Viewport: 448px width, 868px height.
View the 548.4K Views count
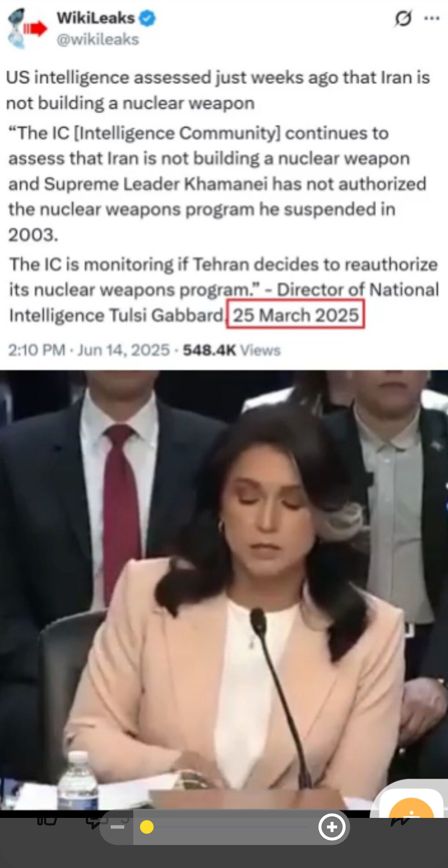pyautogui.click(x=232, y=350)
